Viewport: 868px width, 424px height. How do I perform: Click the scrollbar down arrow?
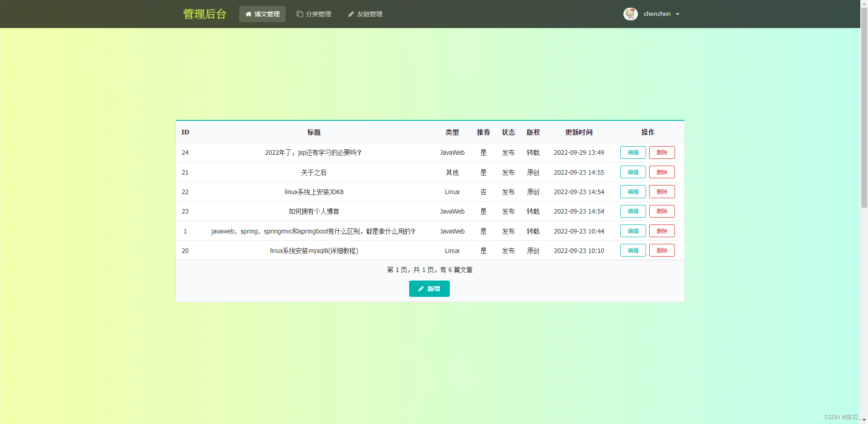coord(864,420)
